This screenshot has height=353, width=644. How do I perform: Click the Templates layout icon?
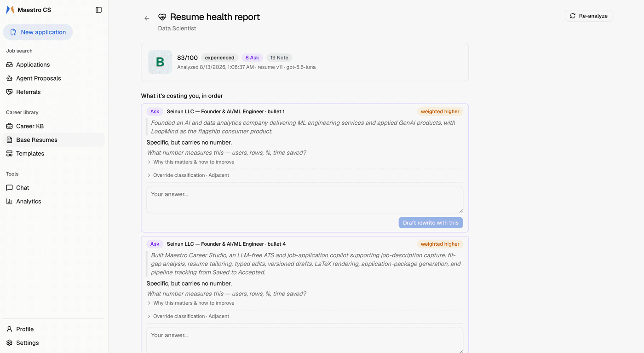pyautogui.click(x=9, y=153)
